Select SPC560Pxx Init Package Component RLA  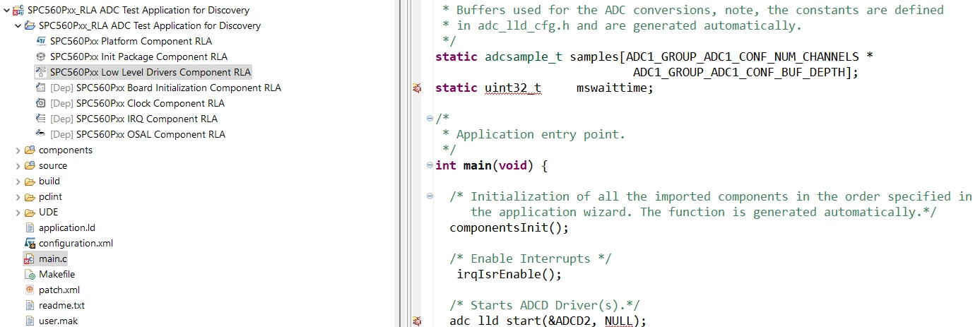[138, 57]
